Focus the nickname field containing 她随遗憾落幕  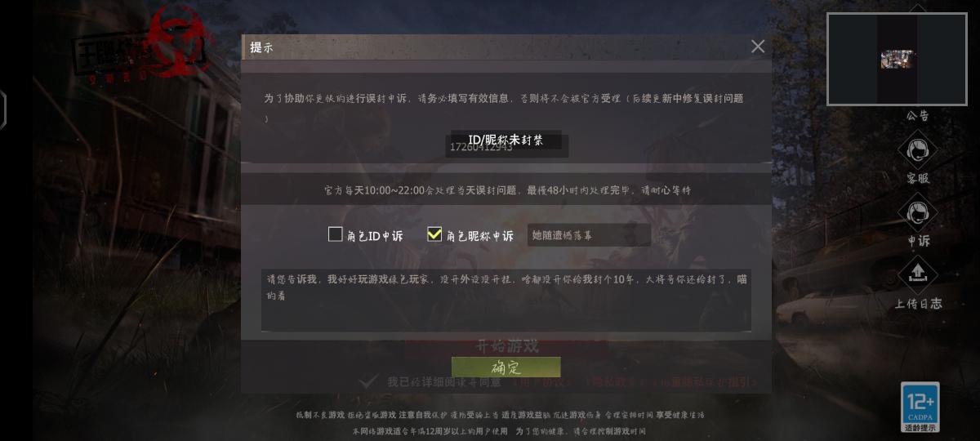pos(589,235)
